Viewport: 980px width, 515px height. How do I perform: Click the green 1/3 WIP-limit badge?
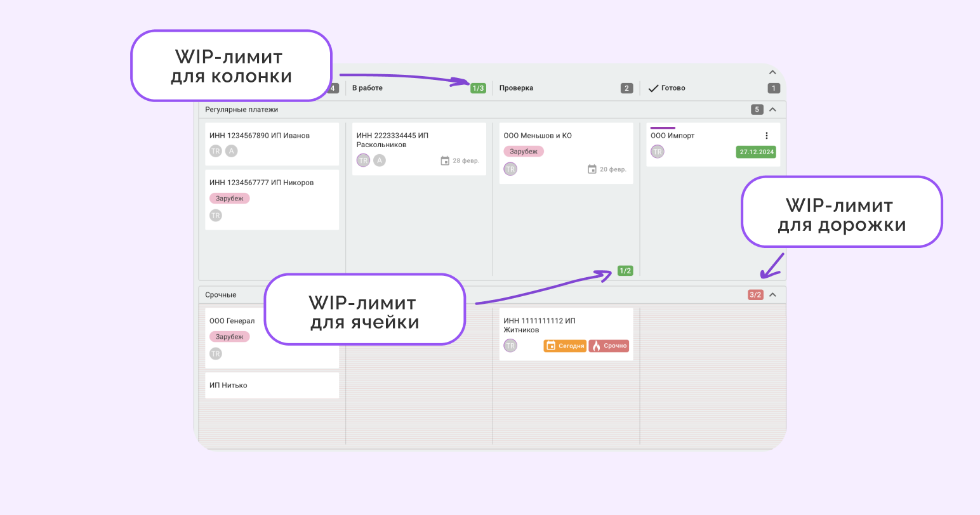tap(479, 88)
